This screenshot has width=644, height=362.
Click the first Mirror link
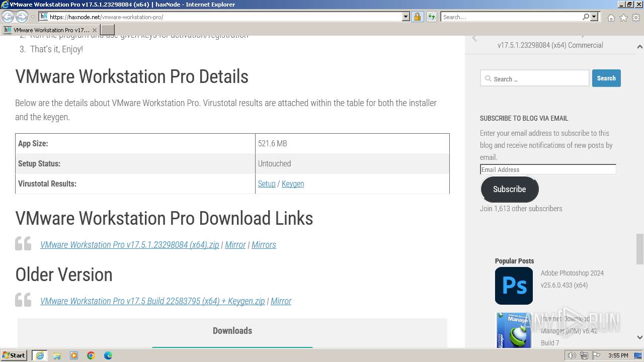[235, 245]
